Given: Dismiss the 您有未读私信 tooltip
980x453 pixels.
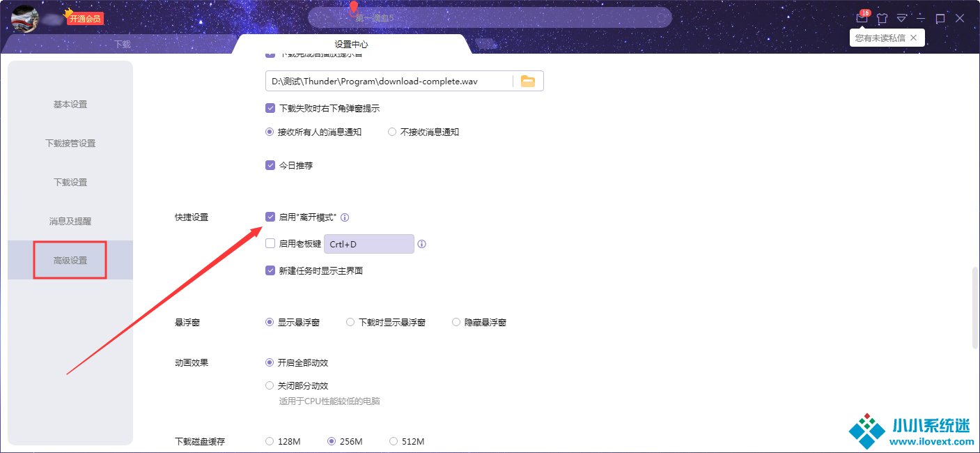Looking at the screenshot, I should tap(914, 37).
